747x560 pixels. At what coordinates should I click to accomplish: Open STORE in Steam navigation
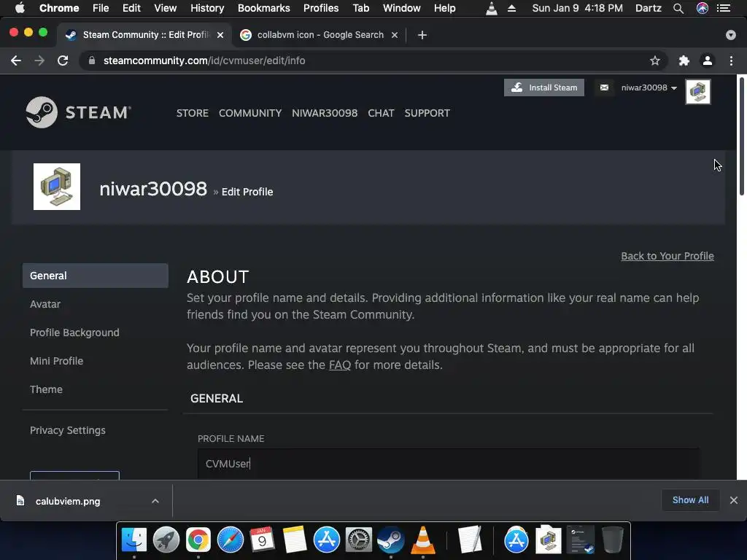[x=193, y=113]
